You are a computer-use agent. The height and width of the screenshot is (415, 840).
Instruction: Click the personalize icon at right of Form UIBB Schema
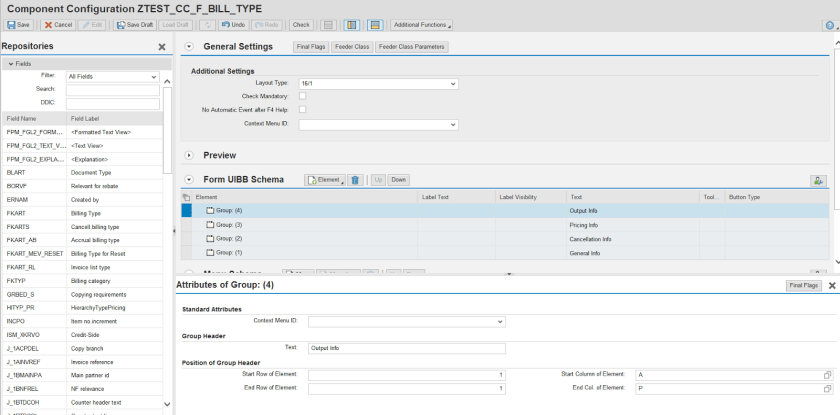(818, 180)
